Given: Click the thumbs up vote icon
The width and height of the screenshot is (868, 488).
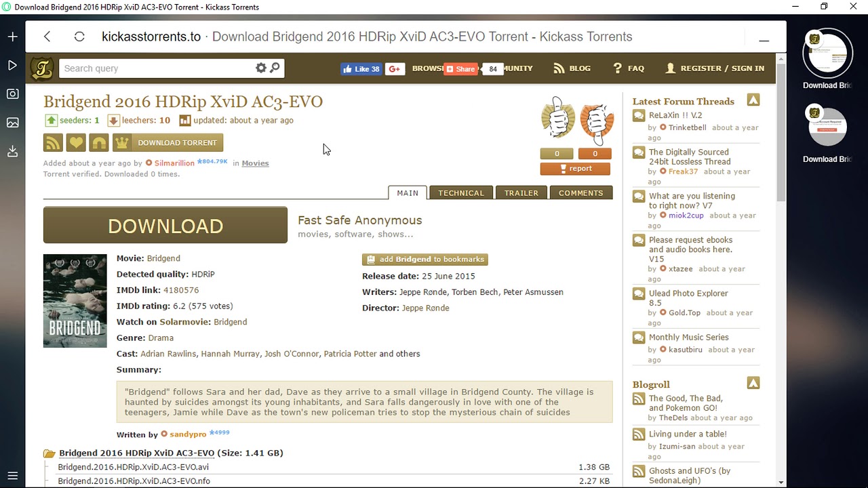Looking at the screenshot, I should pos(557,119).
